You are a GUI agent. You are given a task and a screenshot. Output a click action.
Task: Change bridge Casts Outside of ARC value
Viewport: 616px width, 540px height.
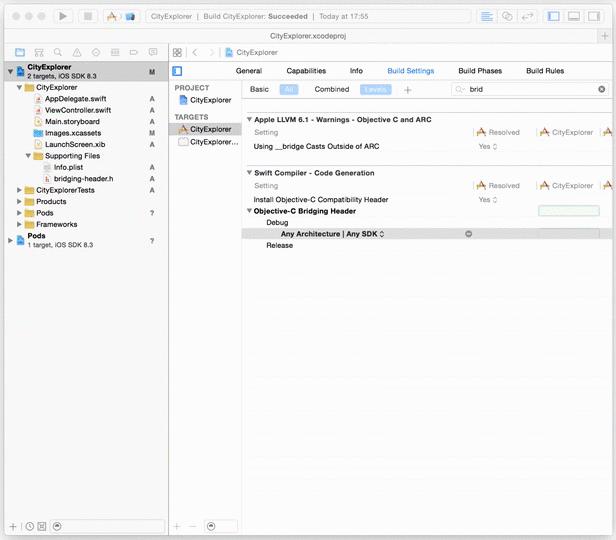[488, 146]
